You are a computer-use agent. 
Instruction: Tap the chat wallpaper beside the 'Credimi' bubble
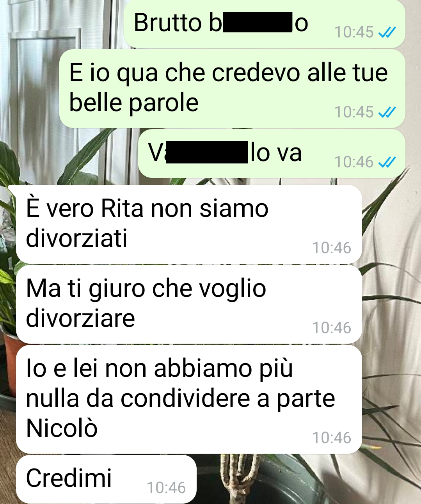308,479
